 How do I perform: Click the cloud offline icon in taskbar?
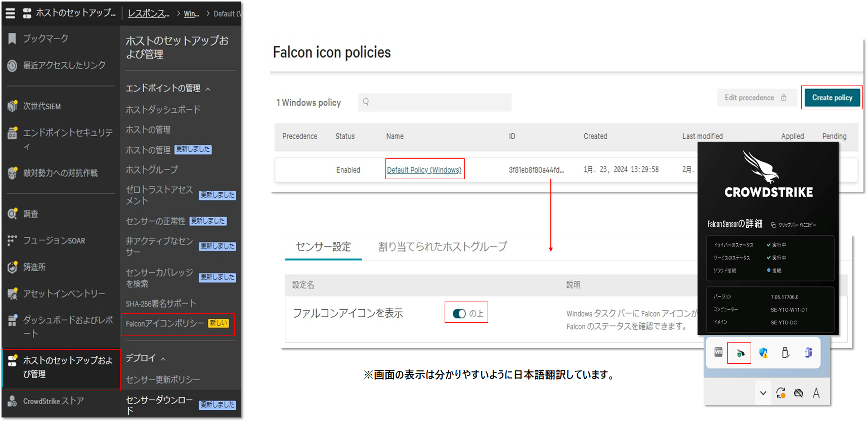[x=798, y=393]
